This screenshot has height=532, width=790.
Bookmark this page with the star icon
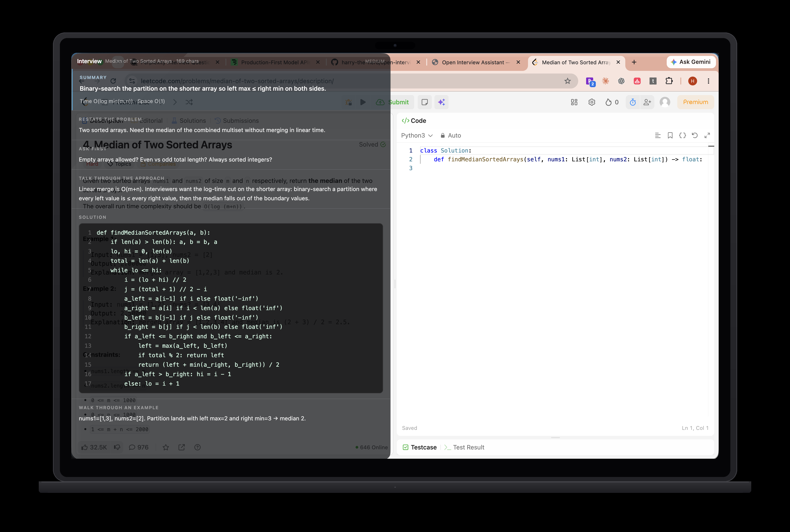(567, 81)
